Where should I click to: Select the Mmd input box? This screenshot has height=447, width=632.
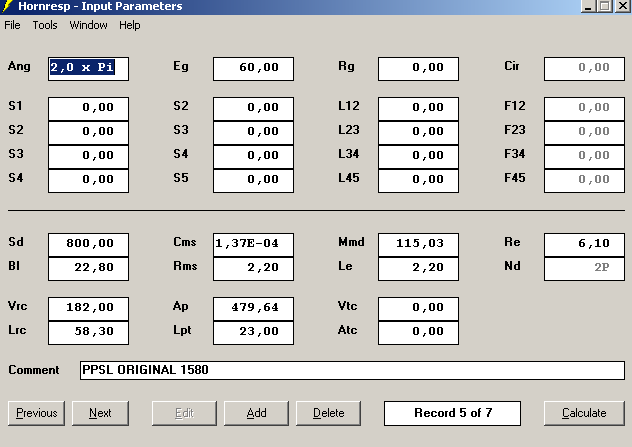coord(418,243)
